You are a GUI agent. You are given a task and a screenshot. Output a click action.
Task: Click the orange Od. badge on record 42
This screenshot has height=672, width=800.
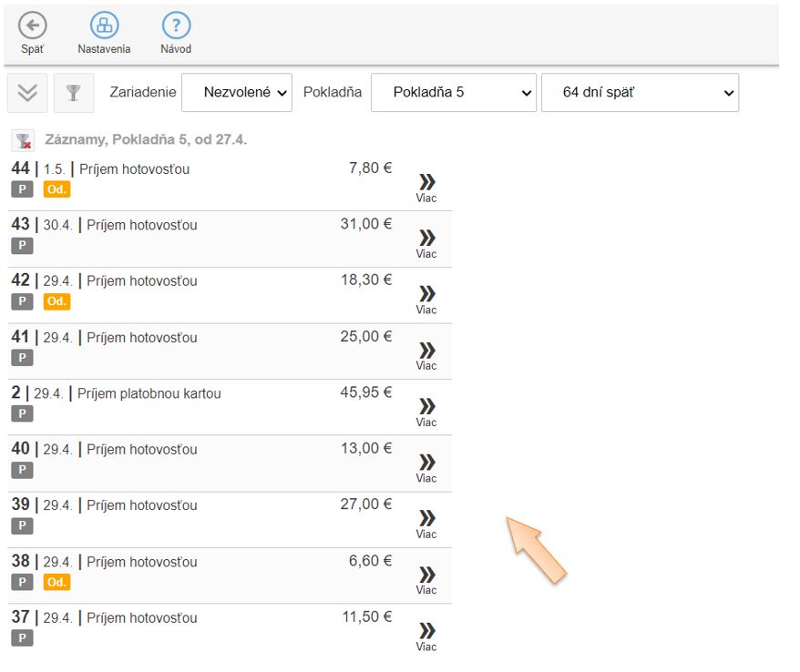point(56,301)
